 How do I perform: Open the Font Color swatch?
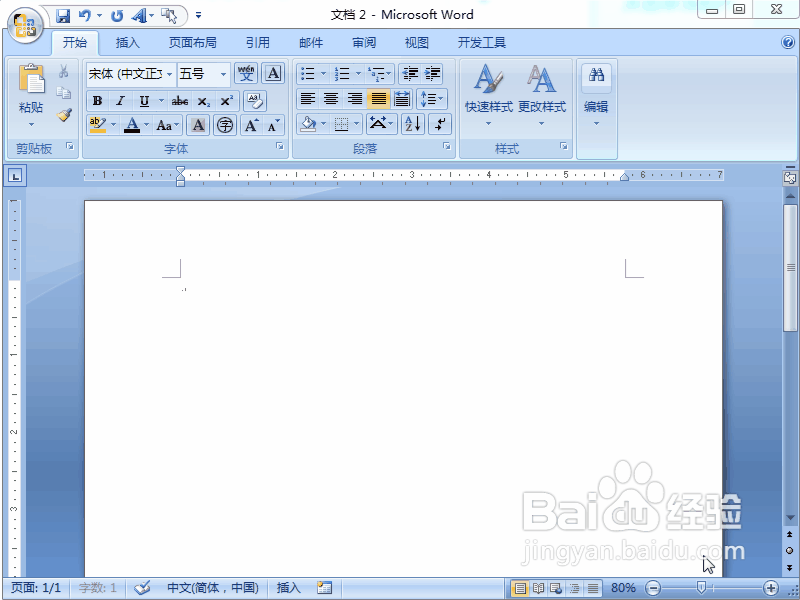coord(131,124)
